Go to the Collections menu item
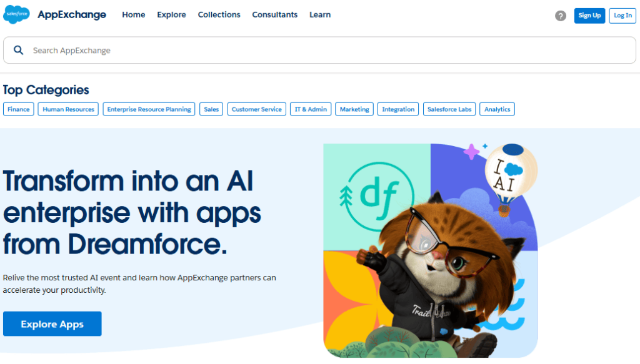This screenshot has height=364, width=640. point(219,15)
